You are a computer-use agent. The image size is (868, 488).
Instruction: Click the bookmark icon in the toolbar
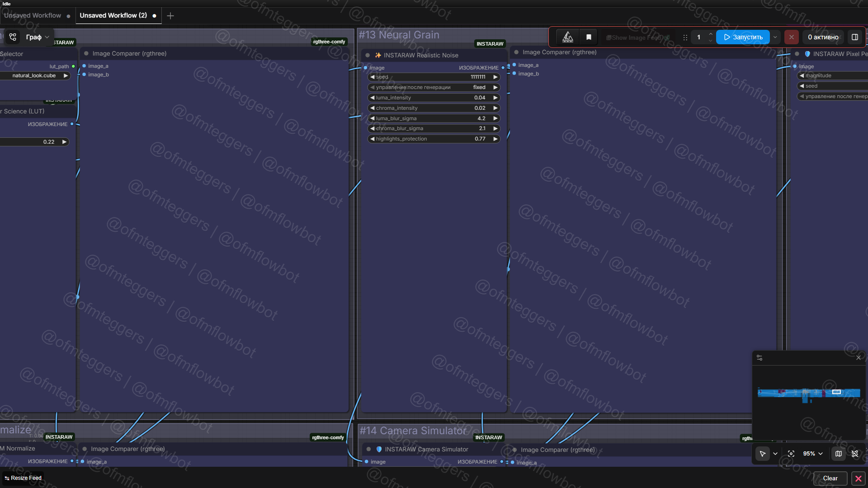pyautogui.click(x=589, y=37)
